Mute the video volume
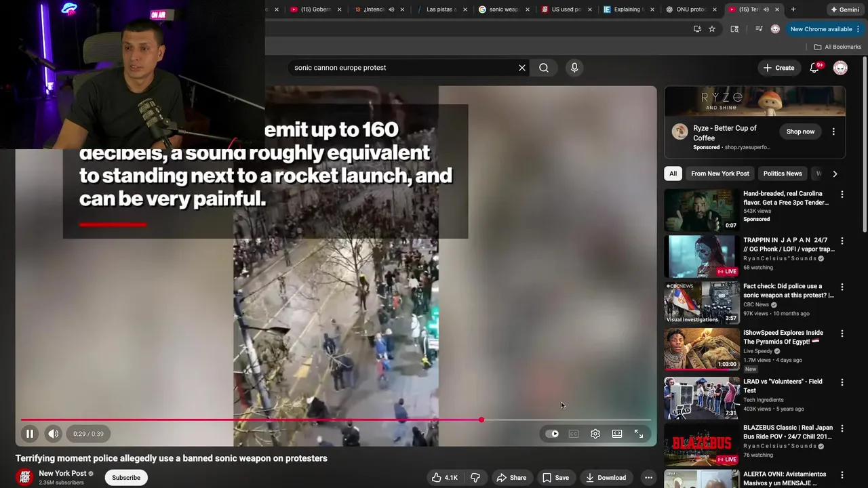This screenshot has width=868, height=488. 53,434
